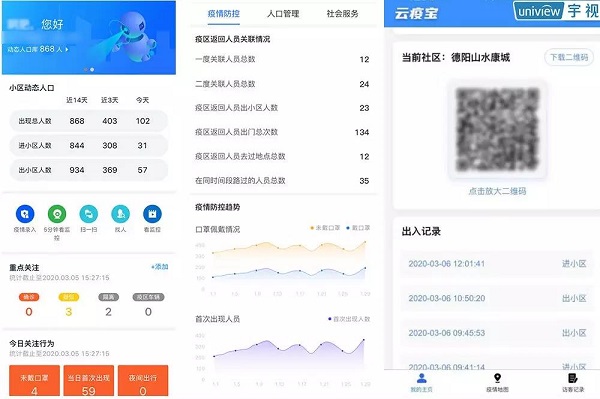Click the 点击放大二维码 link

pyautogui.click(x=497, y=191)
